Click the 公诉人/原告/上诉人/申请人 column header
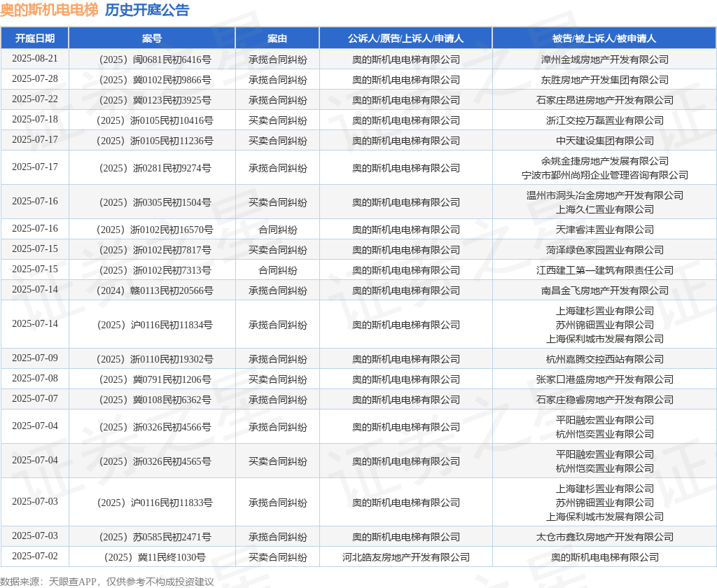The height and width of the screenshot is (588, 717). pos(405,38)
